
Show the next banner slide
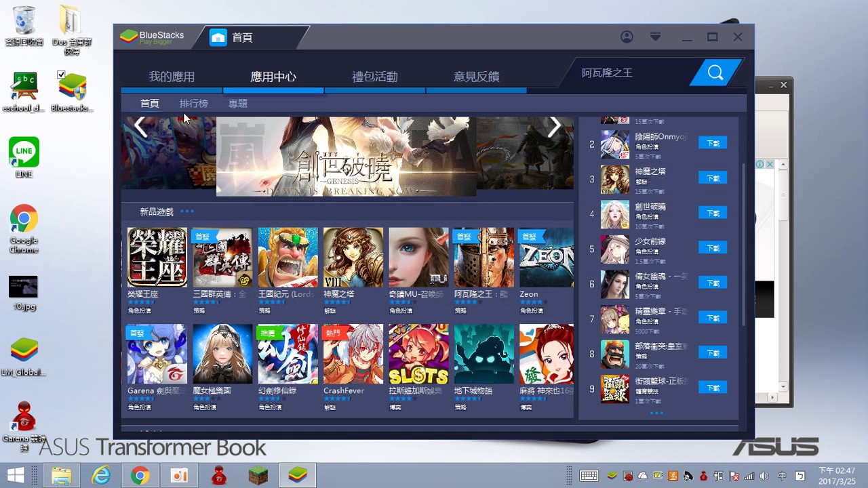[x=555, y=127]
